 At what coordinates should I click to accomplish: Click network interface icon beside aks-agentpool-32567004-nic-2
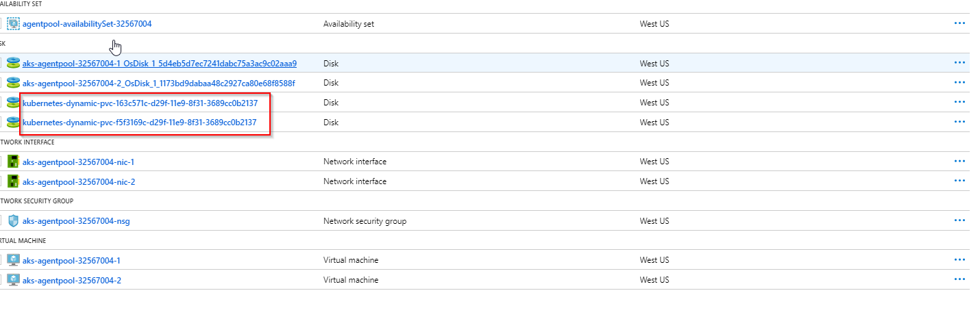tap(13, 181)
